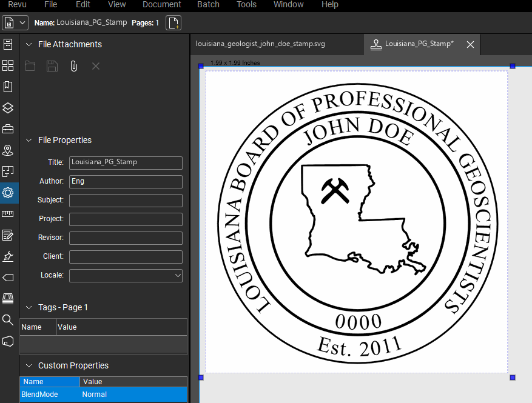Open the Help menu
The width and height of the screenshot is (532, 403).
330,4
